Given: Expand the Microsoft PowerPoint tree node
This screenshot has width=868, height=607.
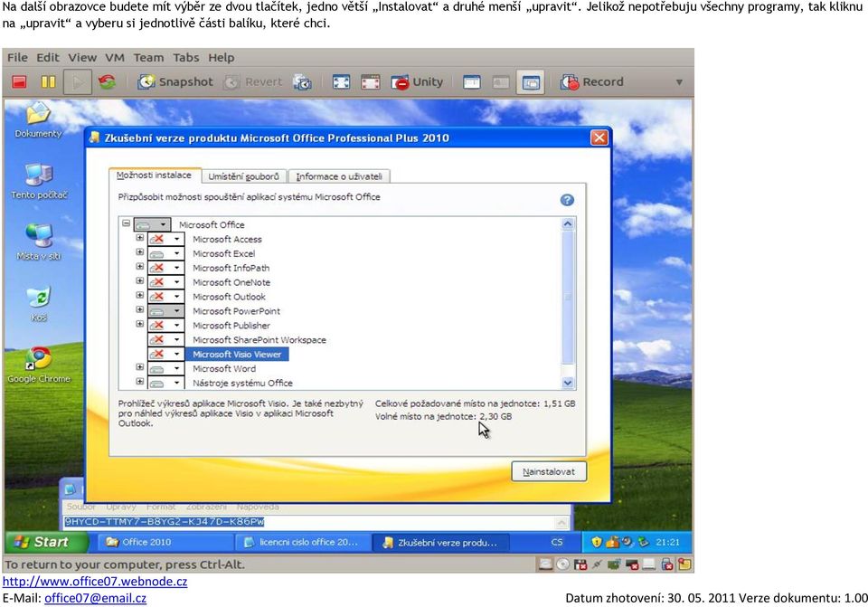Looking at the screenshot, I should pyautogui.click(x=140, y=310).
